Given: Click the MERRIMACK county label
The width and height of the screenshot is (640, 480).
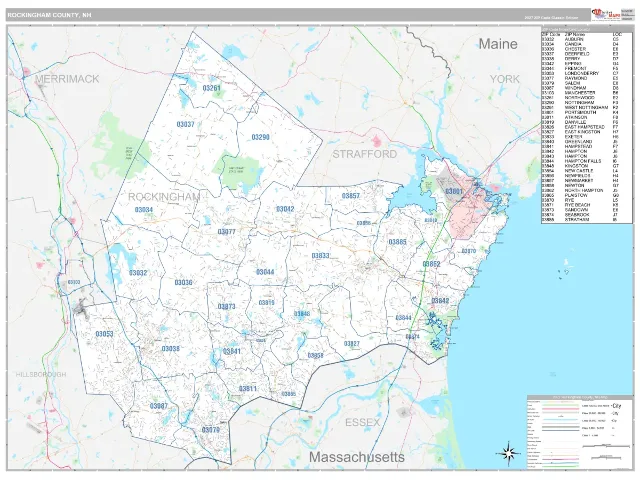Looking at the screenshot, I should 67,79.
